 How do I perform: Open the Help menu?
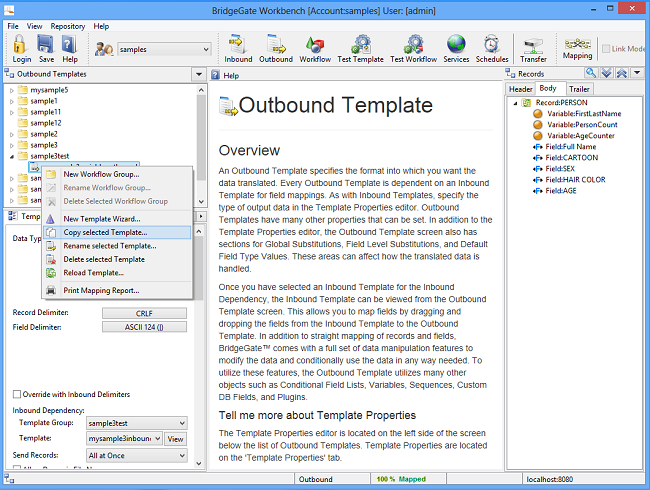pos(101,26)
